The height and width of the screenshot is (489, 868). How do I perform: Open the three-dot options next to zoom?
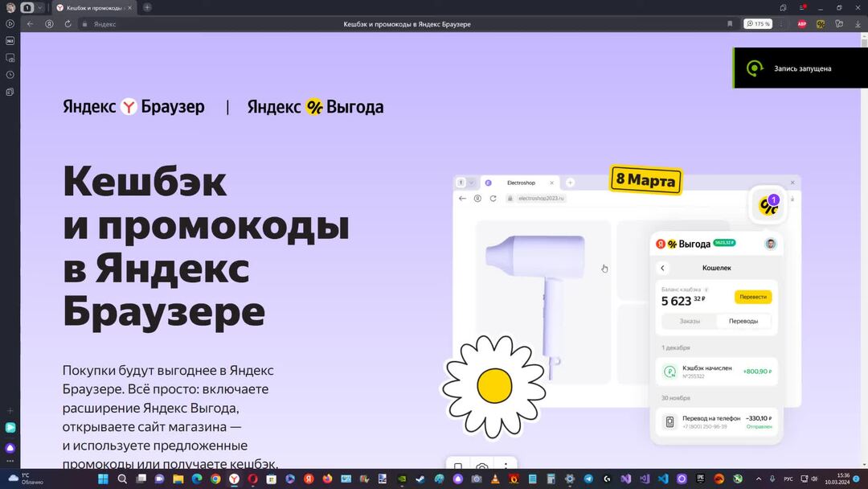coord(781,24)
